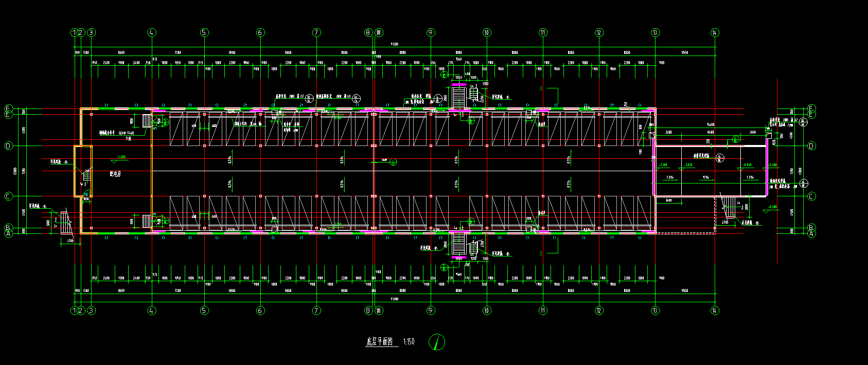Click axis bubble D on left side
The height and width of the screenshot is (365, 868).
click(x=8, y=146)
